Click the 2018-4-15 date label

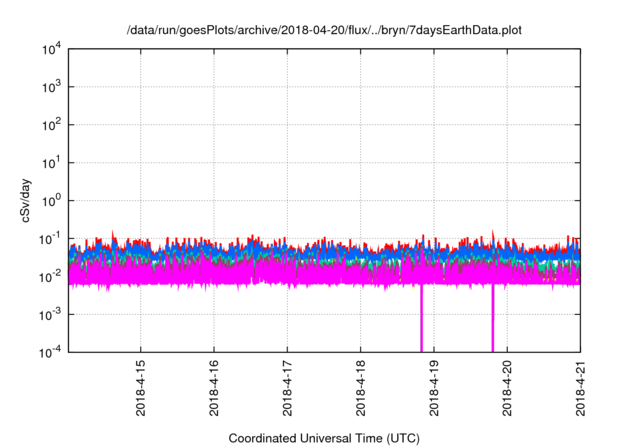click(x=140, y=388)
